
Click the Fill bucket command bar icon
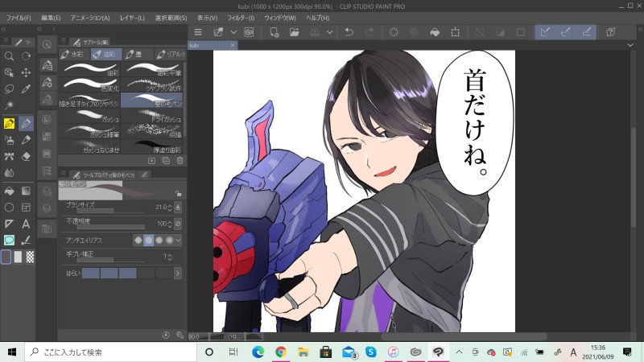[x=435, y=32]
